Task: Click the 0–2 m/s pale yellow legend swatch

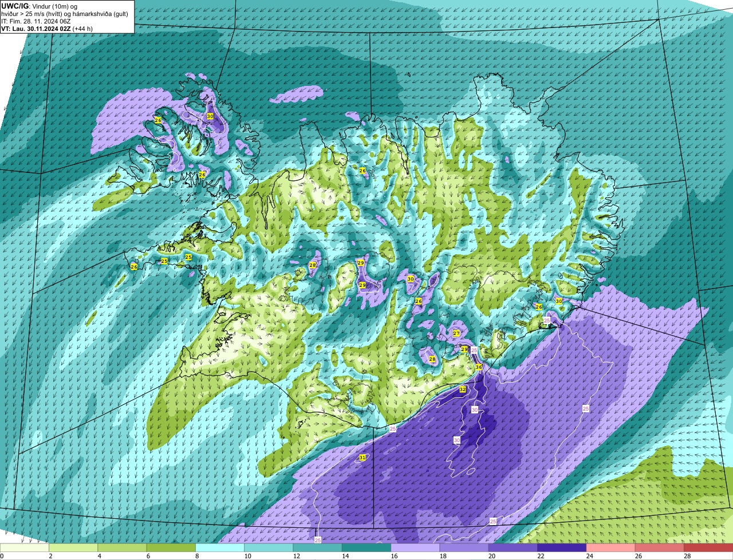Action: click(x=25, y=548)
